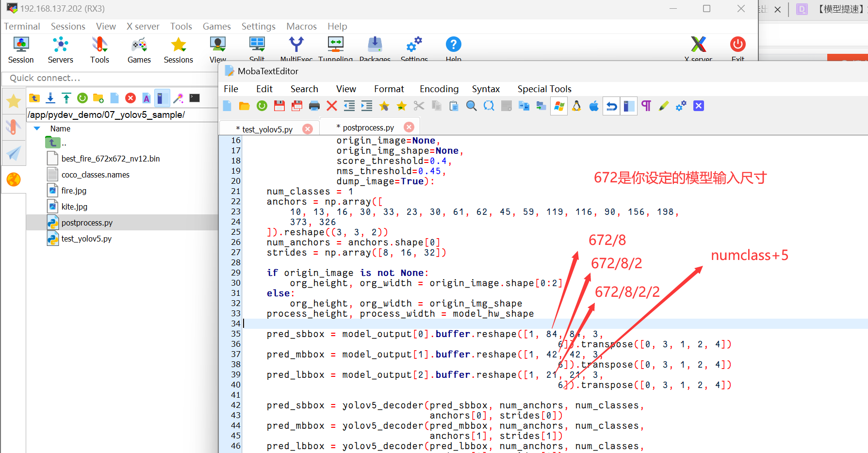Open the Encoding menu in editor
868x453 pixels.
click(x=439, y=89)
